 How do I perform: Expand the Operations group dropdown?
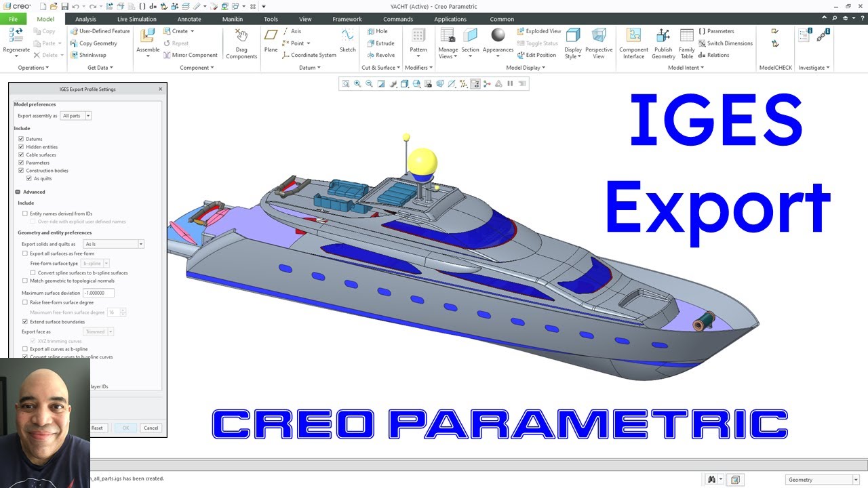click(x=34, y=68)
